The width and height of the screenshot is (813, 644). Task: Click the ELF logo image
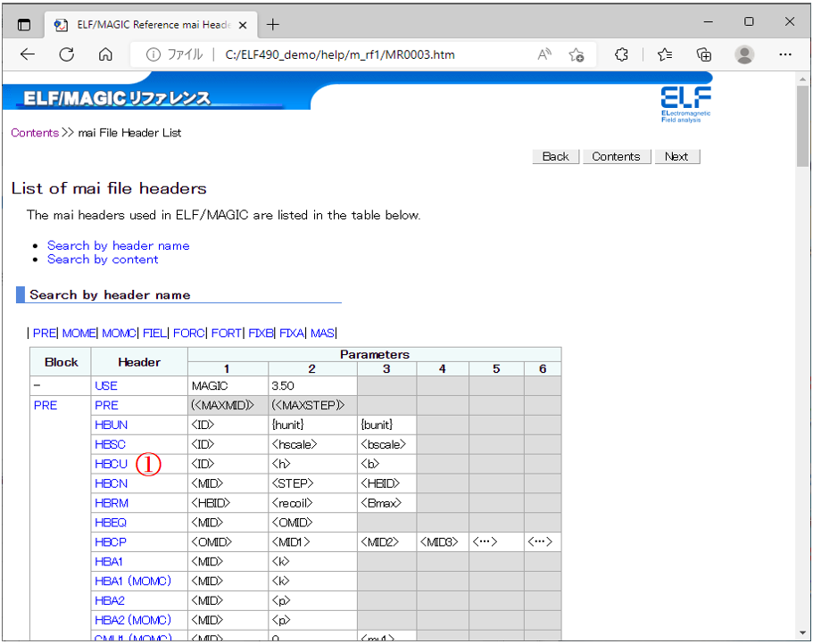pos(685,104)
